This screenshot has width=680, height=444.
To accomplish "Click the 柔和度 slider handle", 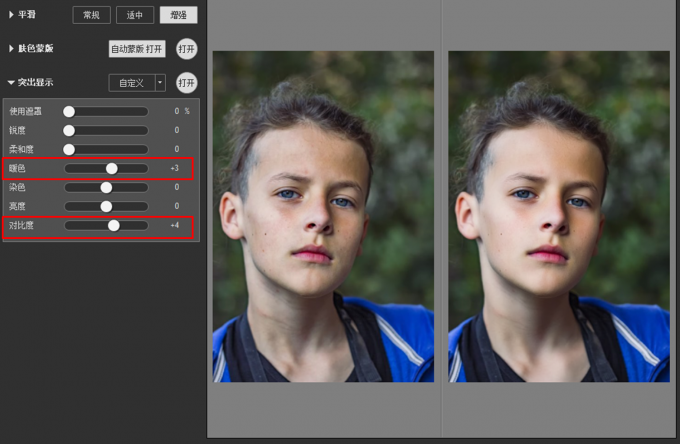I will (x=69, y=149).
